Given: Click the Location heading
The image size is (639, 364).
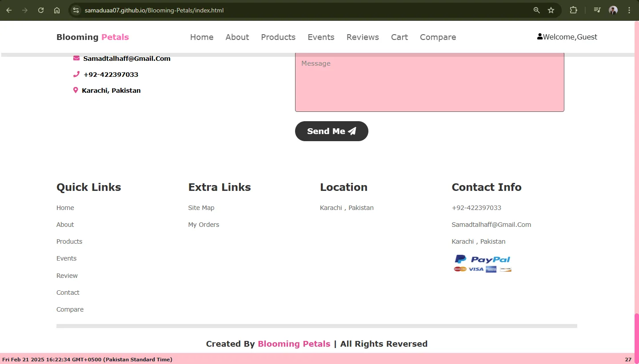Looking at the screenshot, I should point(343,187).
